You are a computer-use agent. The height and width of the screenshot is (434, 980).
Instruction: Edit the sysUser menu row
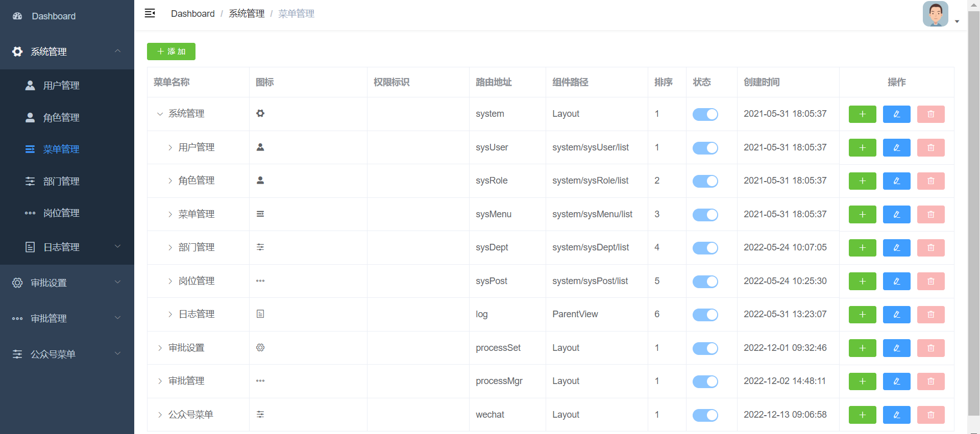coord(897,147)
